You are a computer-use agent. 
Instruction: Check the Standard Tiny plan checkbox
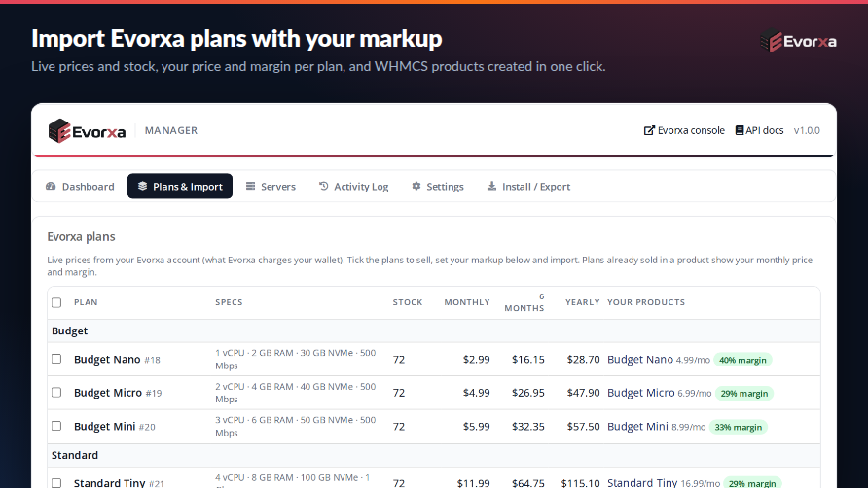[x=56, y=483]
